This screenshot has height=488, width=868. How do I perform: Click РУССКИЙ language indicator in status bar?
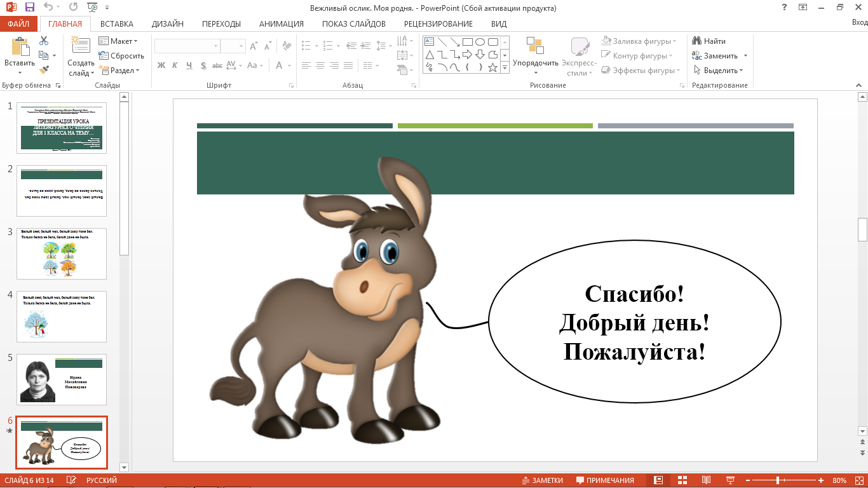(x=102, y=480)
